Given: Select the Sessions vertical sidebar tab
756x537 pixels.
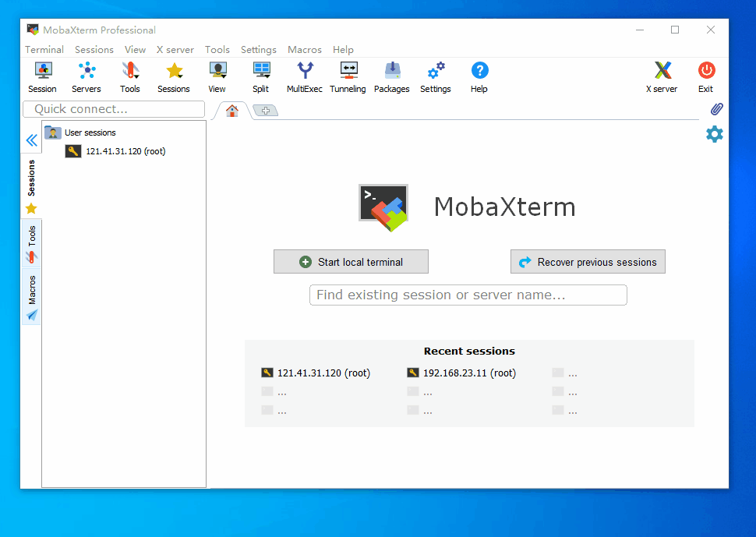Looking at the screenshot, I should [x=31, y=185].
